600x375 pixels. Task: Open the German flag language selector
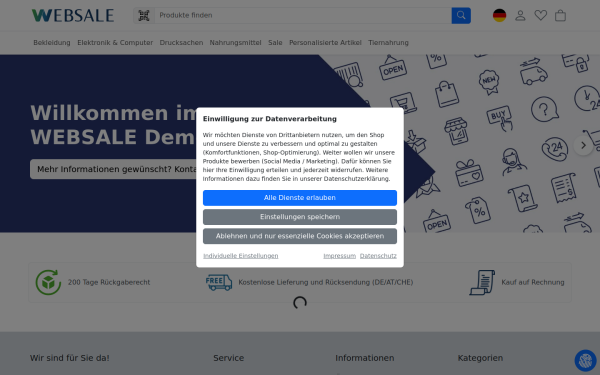(x=499, y=15)
